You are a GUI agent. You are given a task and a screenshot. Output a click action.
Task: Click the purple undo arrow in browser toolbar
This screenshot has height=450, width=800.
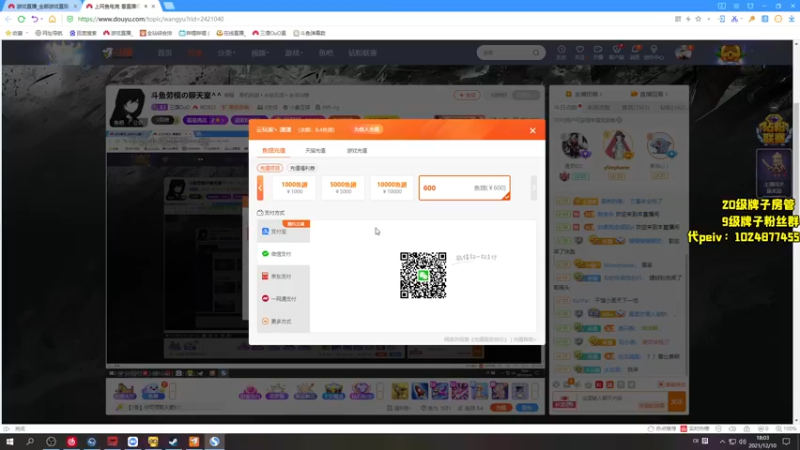[34, 19]
